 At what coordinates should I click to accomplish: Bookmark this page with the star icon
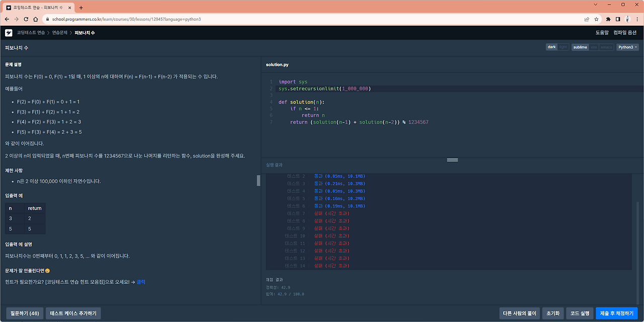click(596, 19)
